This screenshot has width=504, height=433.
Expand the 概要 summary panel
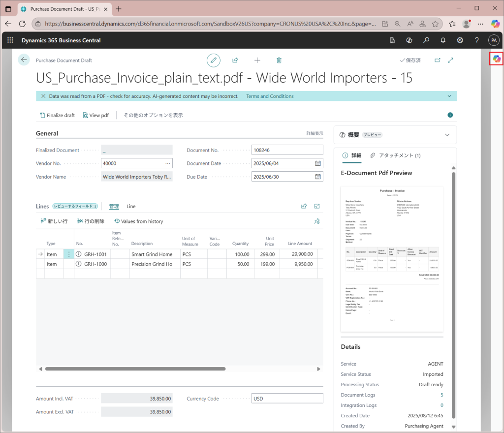click(447, 135)
